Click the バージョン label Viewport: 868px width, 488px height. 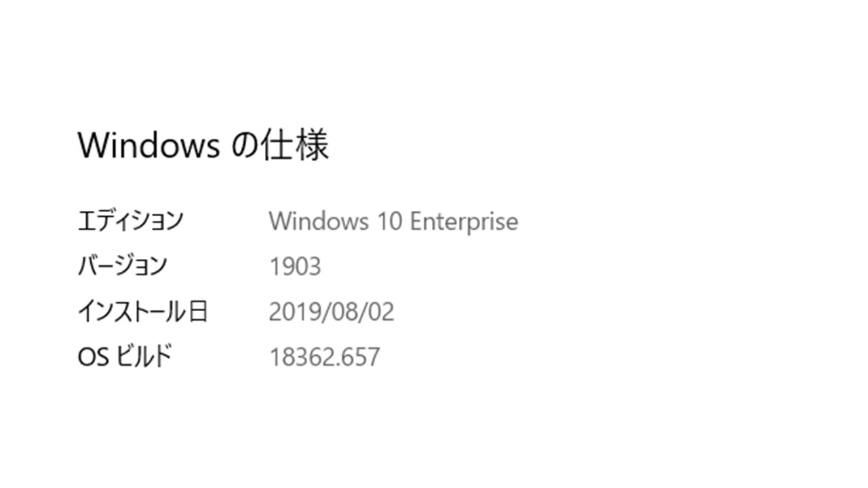point(122,266)
